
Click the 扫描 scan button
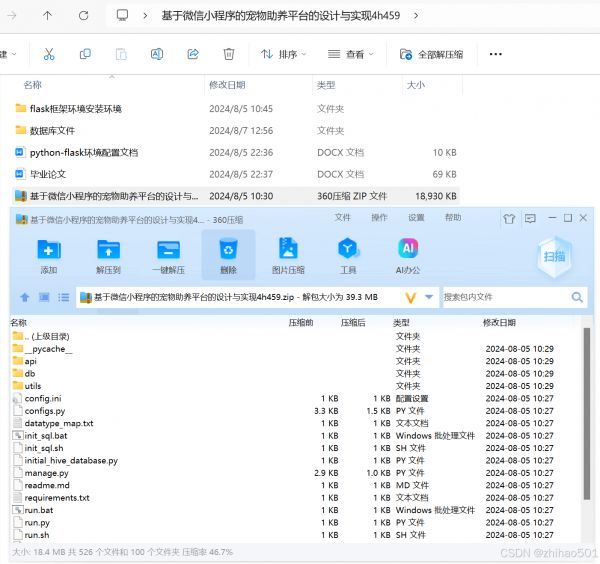click(x=554, y=256)
